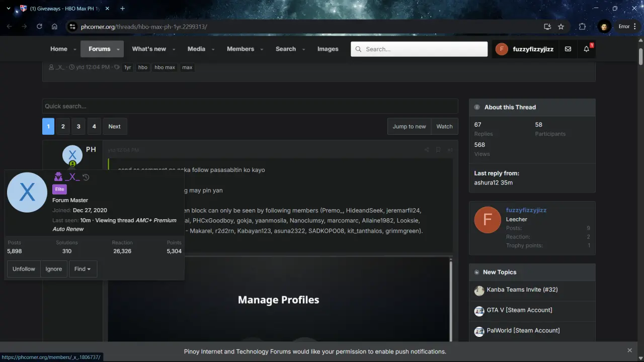
Task: Bookmark this page with the star icon
Action: tap(561, 27)
